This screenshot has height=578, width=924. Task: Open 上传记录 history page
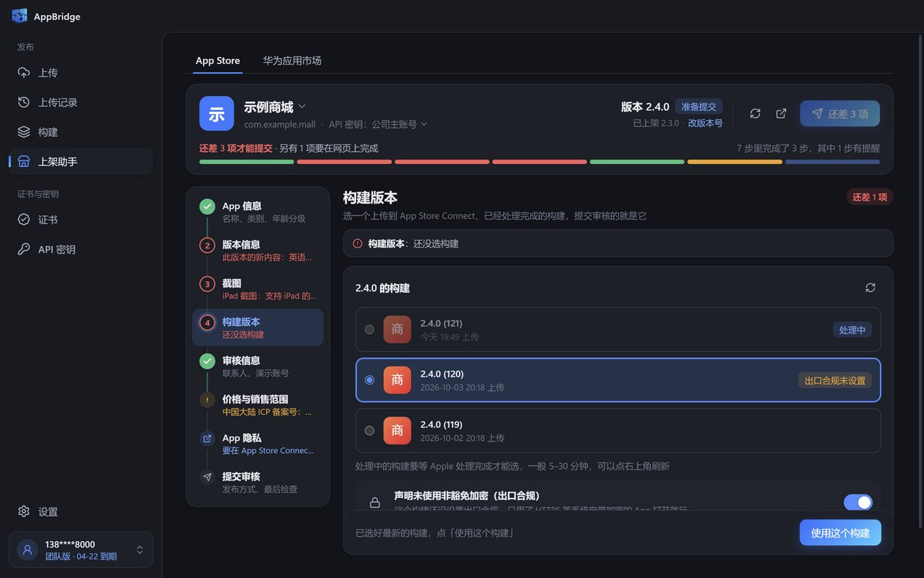[81, 103]
